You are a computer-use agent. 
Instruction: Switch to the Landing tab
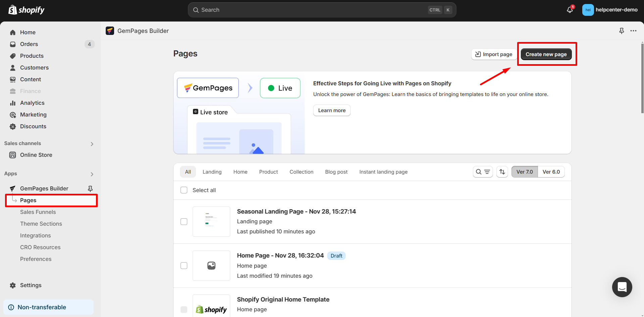[x=212, y=172]
